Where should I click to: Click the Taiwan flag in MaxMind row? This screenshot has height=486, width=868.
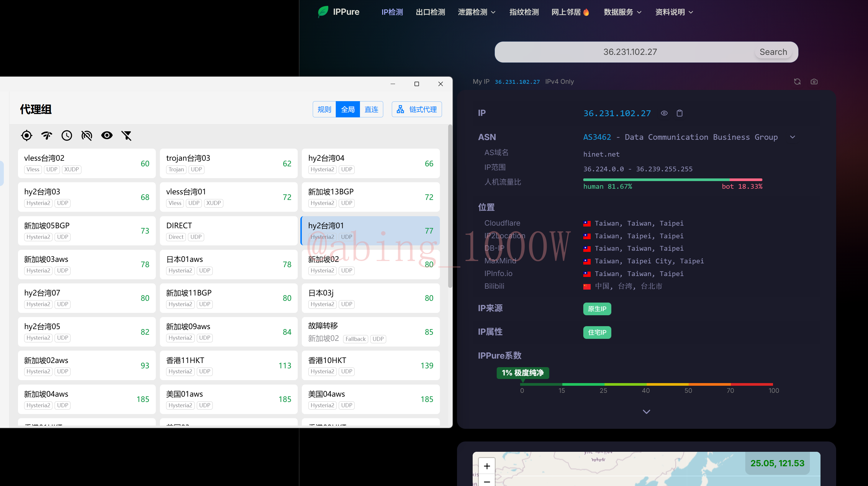pyautogui.click(x=587, y=261)
